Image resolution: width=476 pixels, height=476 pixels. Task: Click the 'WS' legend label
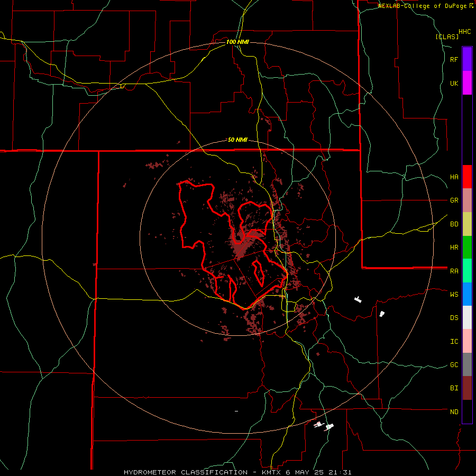coord(454,294)
